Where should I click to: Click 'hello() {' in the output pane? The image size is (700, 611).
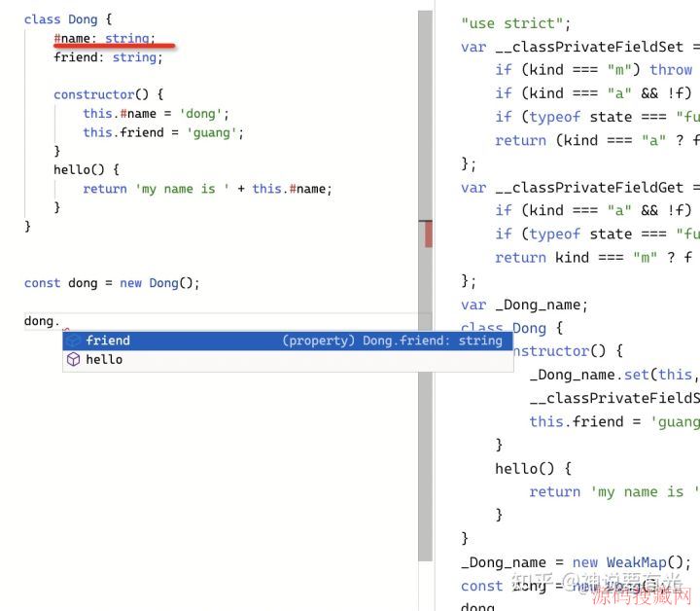533,469
